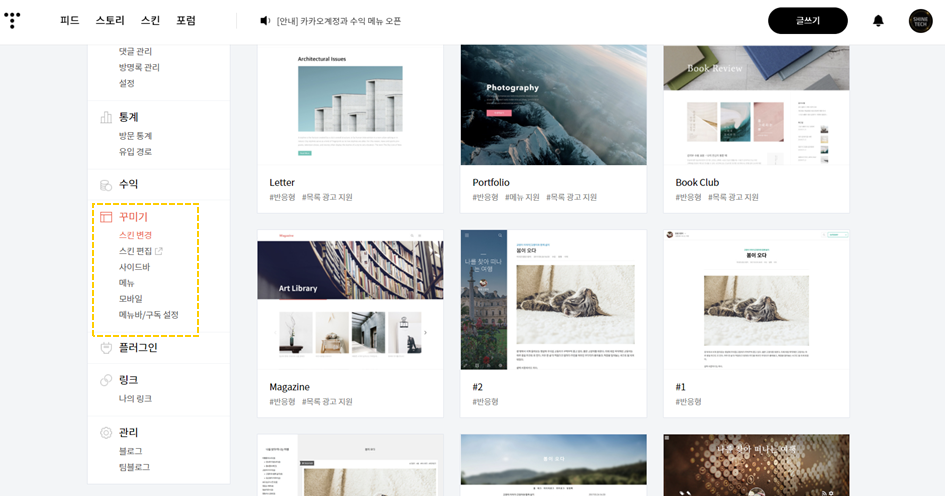Open the 스킨 menu in top bar
The width and height of the screenshot is (945, 496).
pos(151,20)
